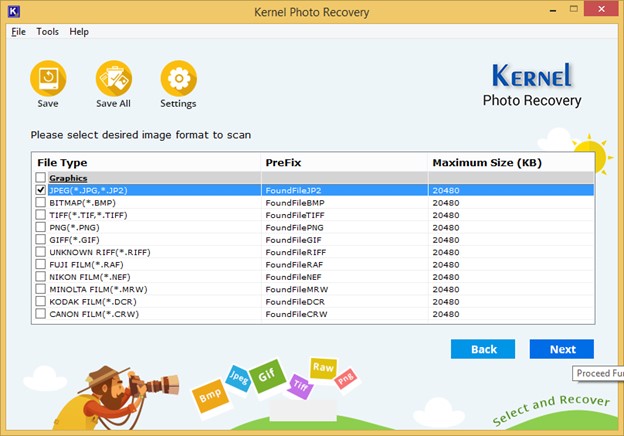Minimize the Kernel Photo Recovery window

553,10
